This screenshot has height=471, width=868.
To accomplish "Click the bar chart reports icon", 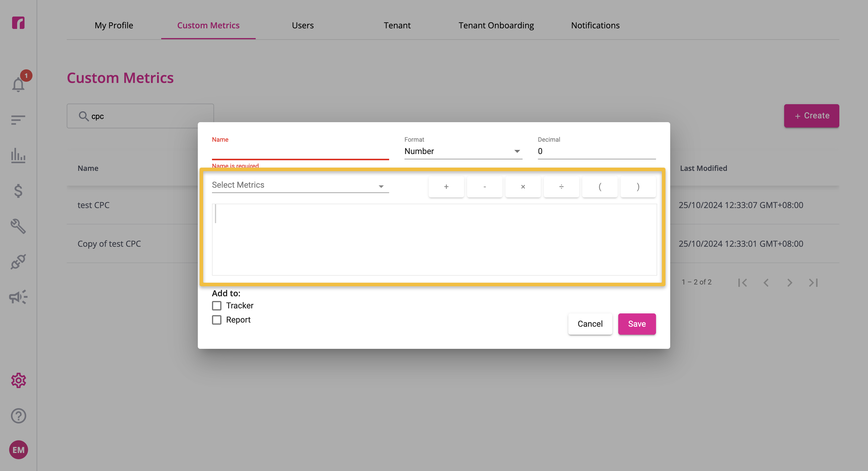I will click(x=18, y=155).
